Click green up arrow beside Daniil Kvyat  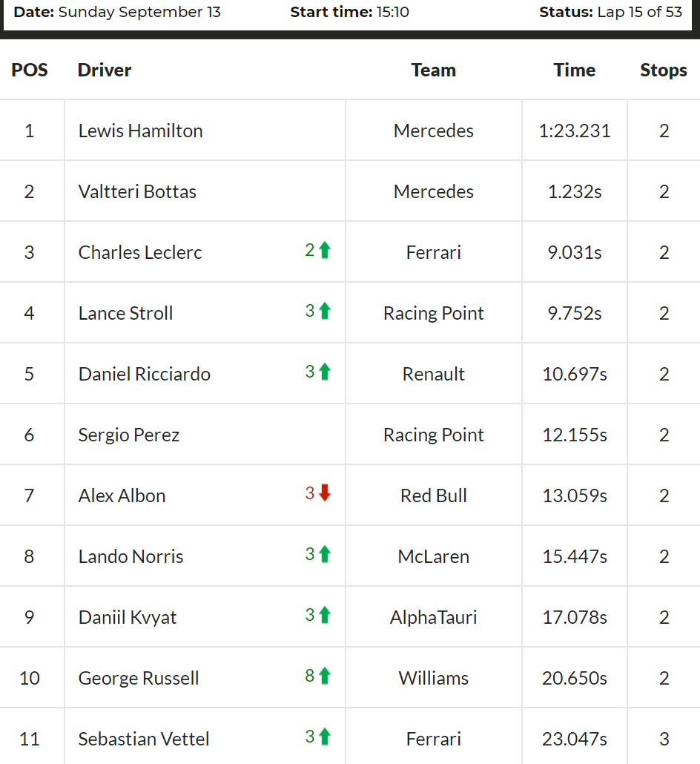click(x=325, y=615)
